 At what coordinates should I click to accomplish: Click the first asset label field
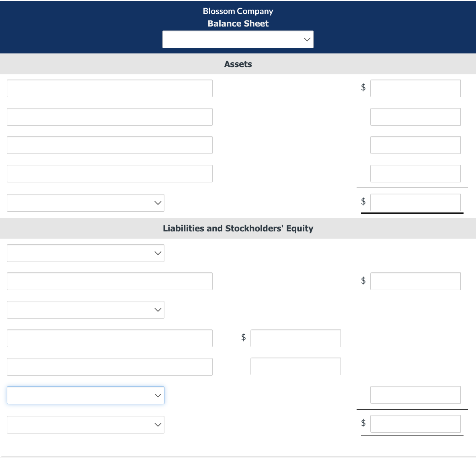pyautogui.click(x=110, y=88)
